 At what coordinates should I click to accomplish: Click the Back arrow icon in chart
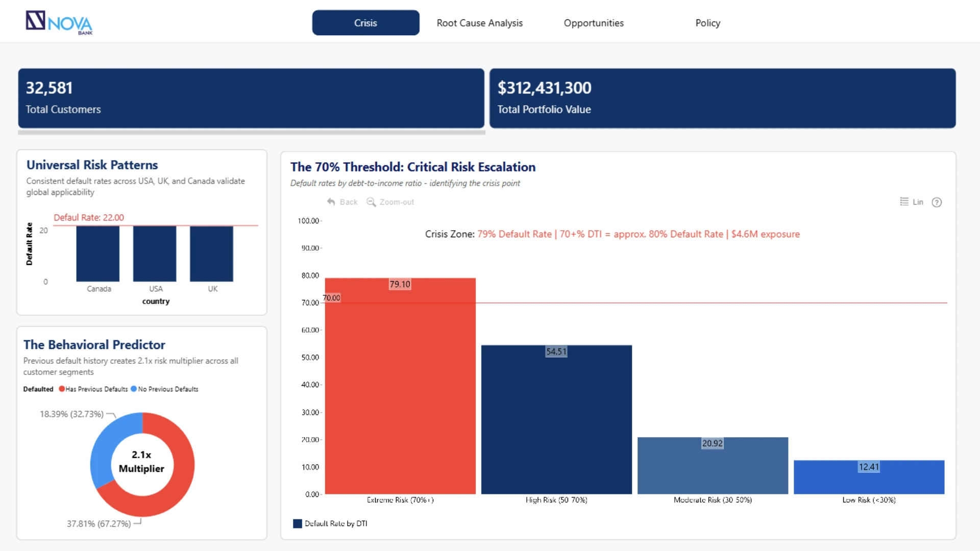[331, 202]
